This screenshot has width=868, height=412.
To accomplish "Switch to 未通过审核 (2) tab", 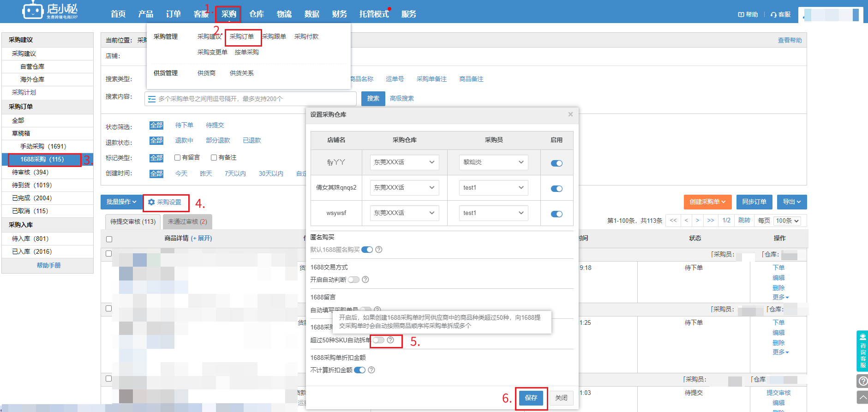I will click(187, 222).
